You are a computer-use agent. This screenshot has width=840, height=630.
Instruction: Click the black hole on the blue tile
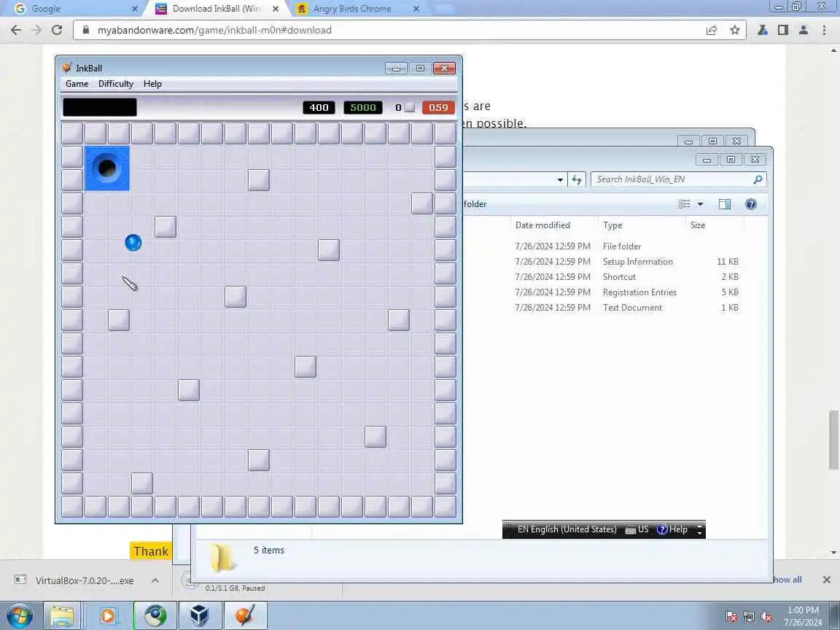tap(107, 168)
